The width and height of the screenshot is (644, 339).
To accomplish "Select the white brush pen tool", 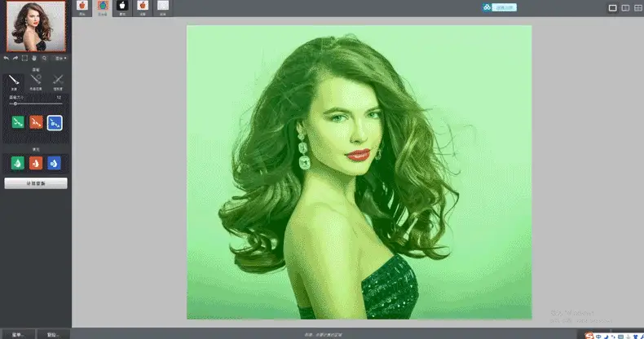I will (x=14, y=82).
